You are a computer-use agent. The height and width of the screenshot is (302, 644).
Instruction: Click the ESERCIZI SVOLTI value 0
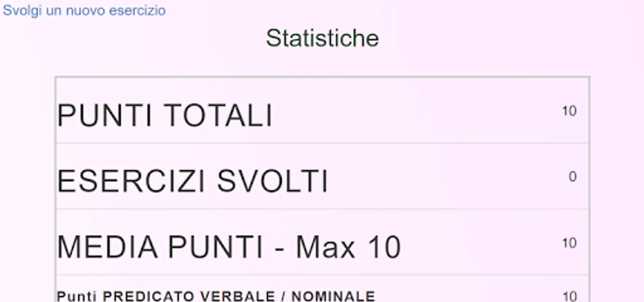click(573, 177)
